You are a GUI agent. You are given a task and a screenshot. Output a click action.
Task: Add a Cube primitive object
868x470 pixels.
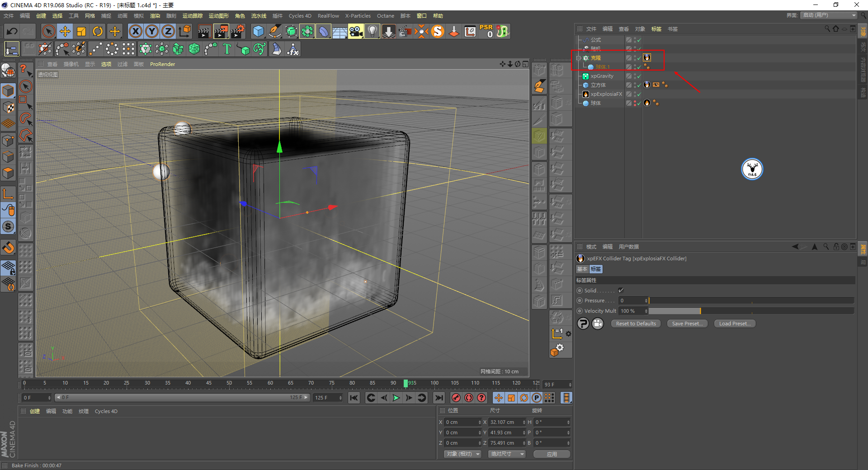(x=258, y=31)
